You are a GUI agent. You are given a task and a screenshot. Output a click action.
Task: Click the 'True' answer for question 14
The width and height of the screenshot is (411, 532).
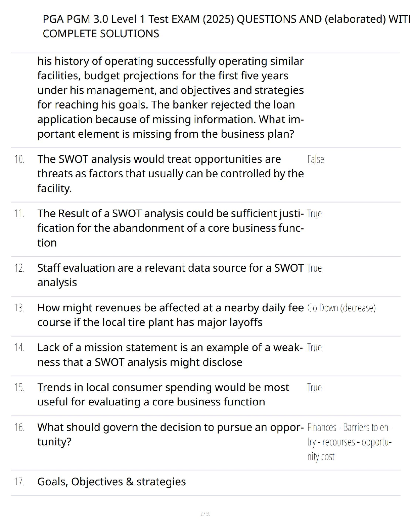[314, 348]
